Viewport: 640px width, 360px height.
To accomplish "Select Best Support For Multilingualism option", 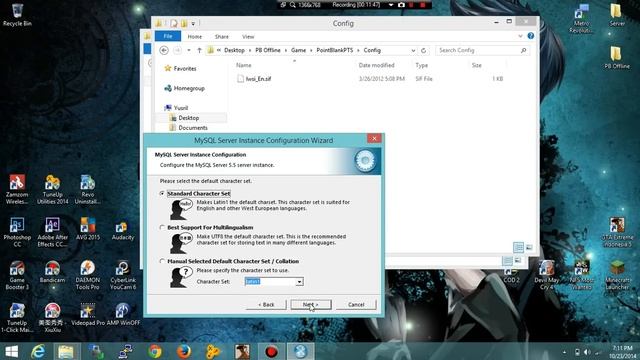I will click(x=162, y=227).
